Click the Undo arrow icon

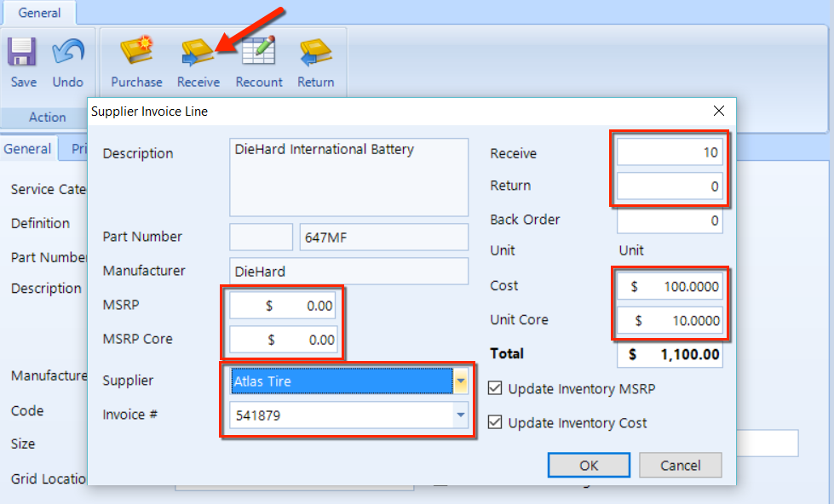(x=68, y=54)
